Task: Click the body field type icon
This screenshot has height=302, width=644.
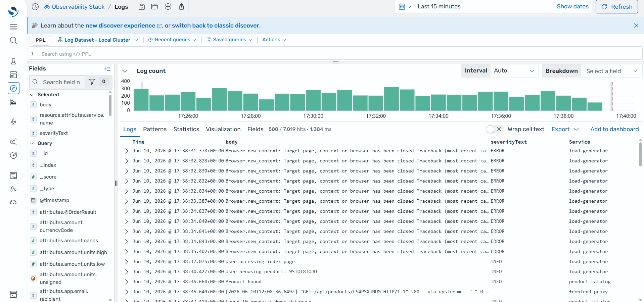Action: coord(33,105)
